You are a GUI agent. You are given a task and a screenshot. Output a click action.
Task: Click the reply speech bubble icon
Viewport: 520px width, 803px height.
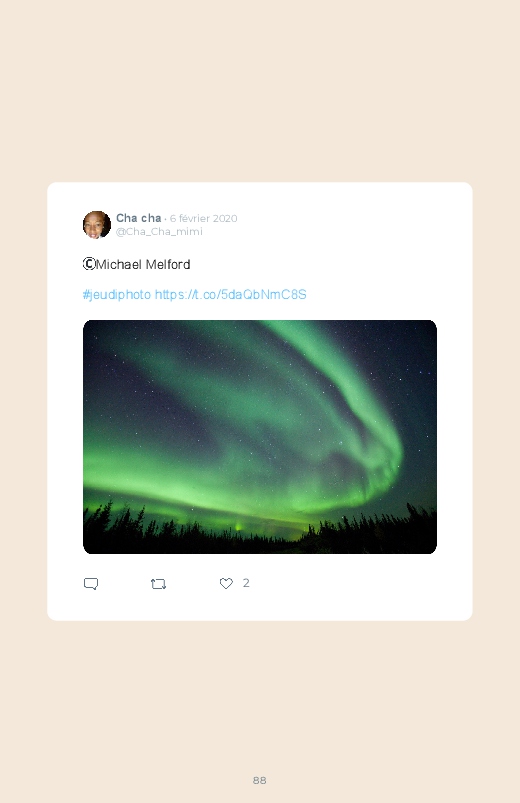click(x=91, y=584)
